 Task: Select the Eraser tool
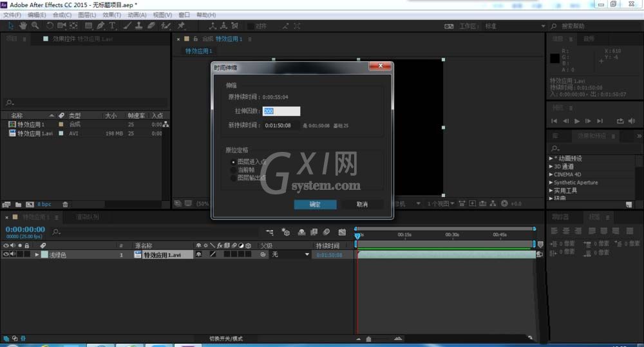pos(151,26)
